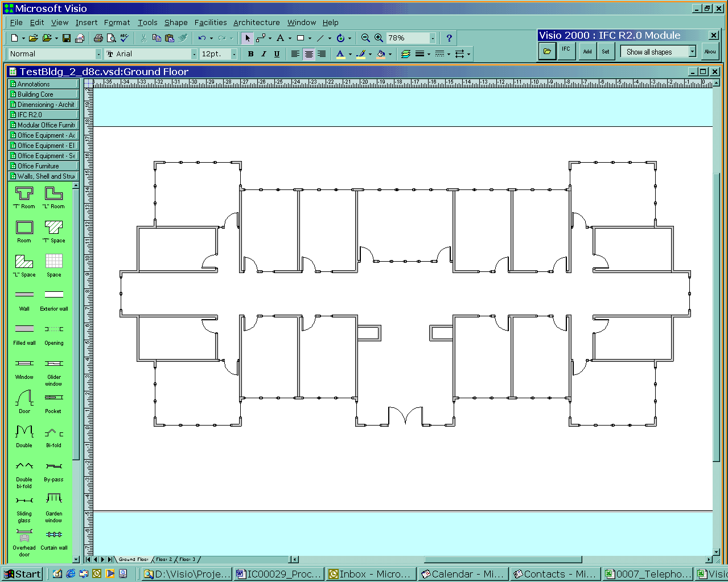
Task: Click the fill color bucket button
Action: pos(381,54)
